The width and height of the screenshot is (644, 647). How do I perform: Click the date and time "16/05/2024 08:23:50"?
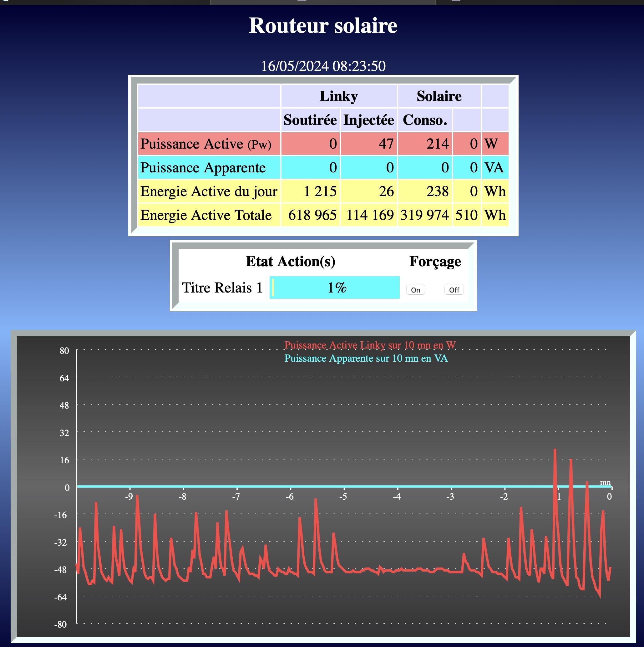point(323,66)
